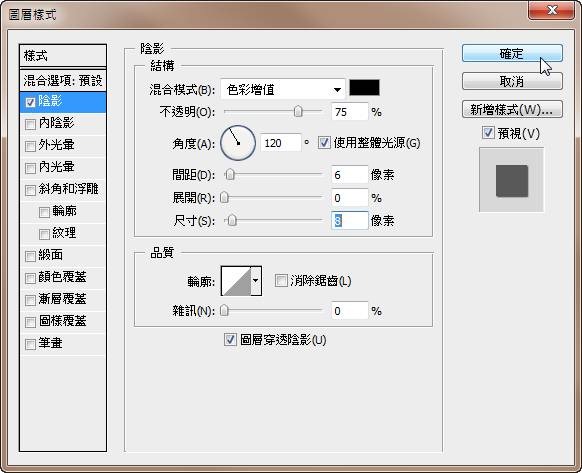
Task: Click the 不透明 value field 75
Action: 349,112
